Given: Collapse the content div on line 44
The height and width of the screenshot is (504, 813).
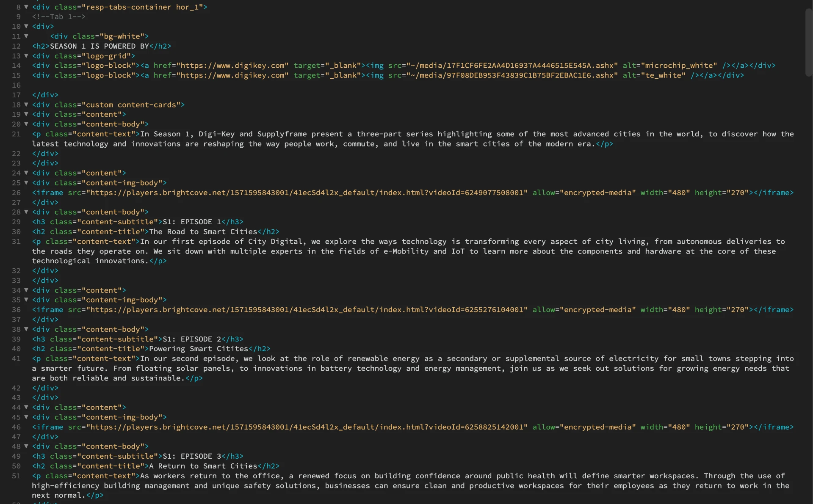Looking at the screenshot, I should point(26,408).
